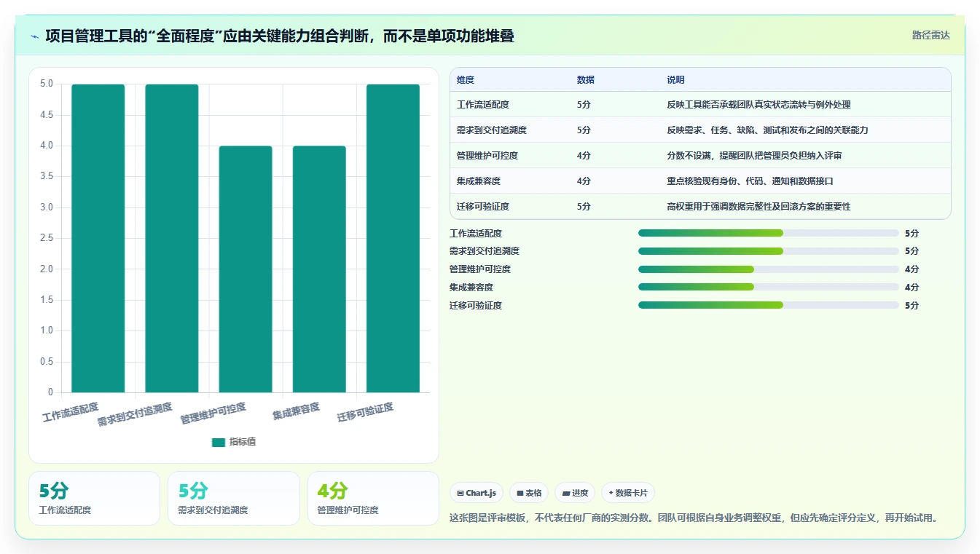The image size is (980, 554).
Task: Click description 高权重用于强调数据完整性及回滚方案的重要性
Action: coord(758,207)
